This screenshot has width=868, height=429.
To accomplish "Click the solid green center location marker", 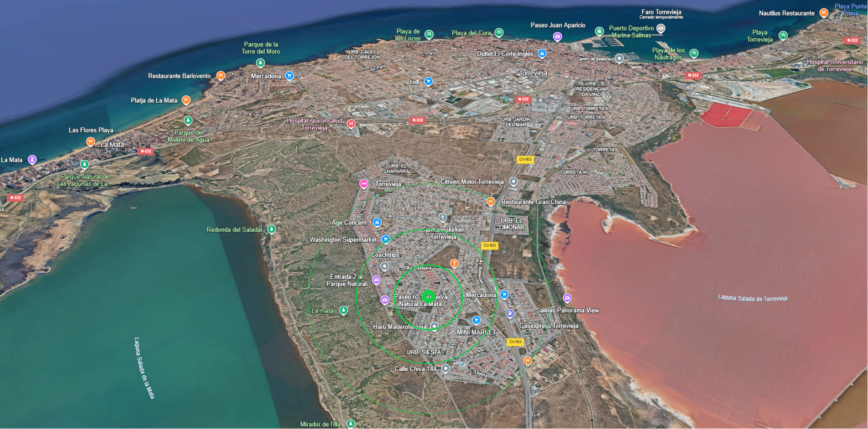I will click(429, 297).
